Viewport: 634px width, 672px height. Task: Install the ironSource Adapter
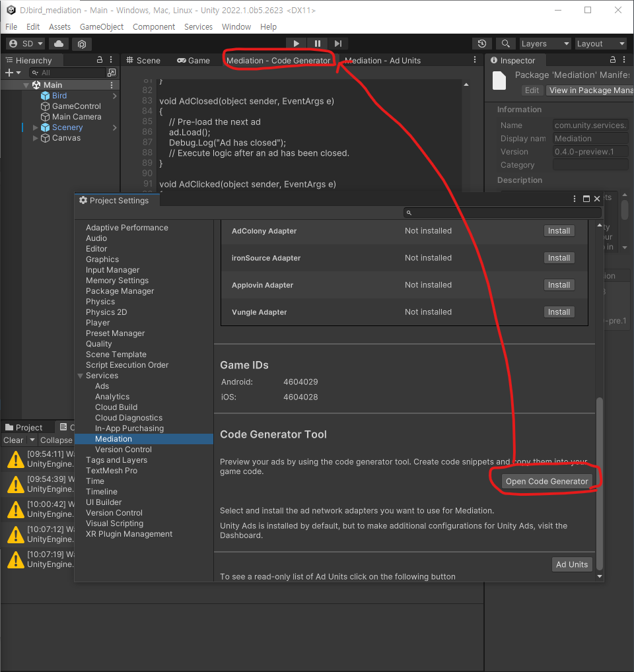click(559, 258)
